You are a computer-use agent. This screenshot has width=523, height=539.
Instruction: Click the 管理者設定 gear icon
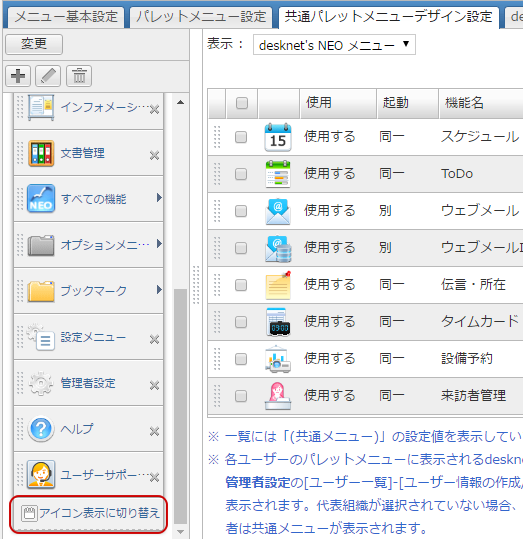click(41, 383)
